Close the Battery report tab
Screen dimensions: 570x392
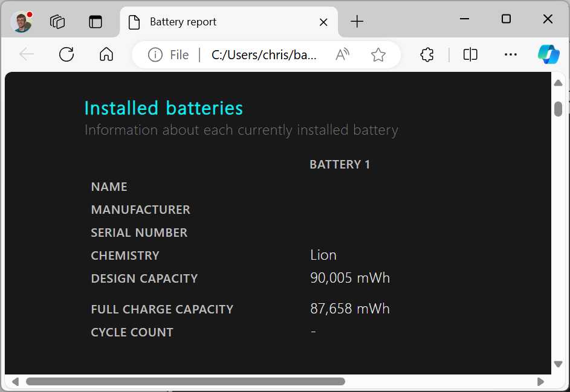click(323, 22)
